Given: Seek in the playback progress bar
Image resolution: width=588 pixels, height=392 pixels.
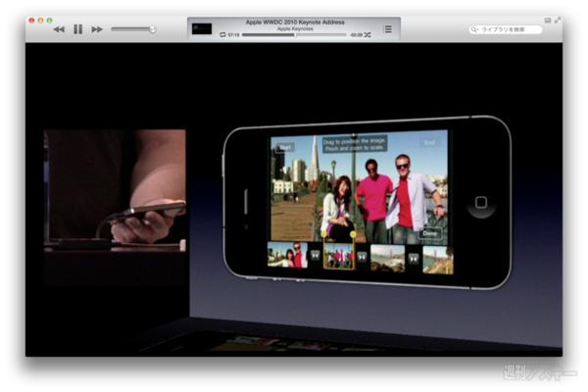Looking at the screenshot, I should (294, 35).
